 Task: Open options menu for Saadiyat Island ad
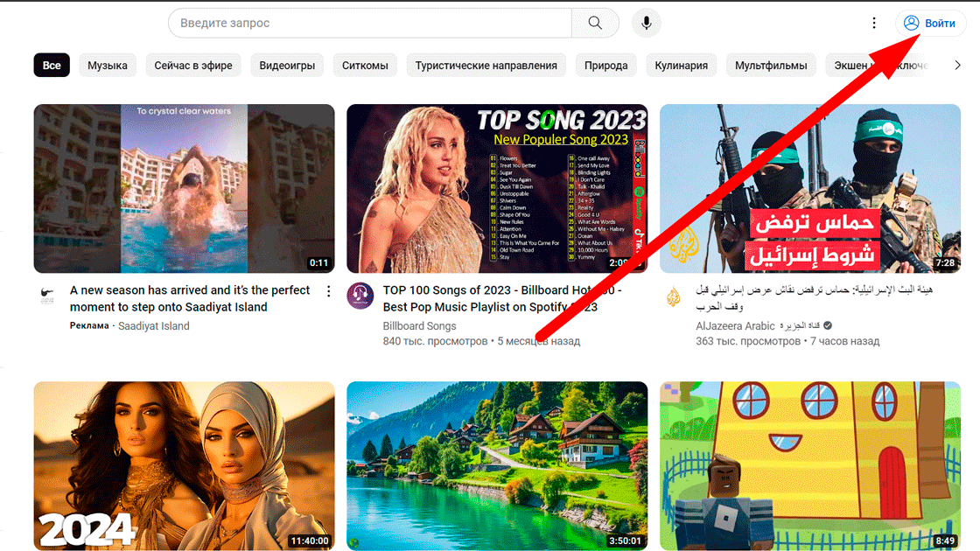tap(329, 291)
